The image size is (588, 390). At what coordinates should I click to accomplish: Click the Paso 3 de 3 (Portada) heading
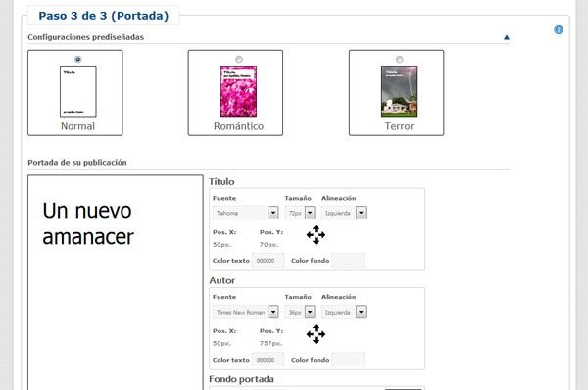click(104, 16)
